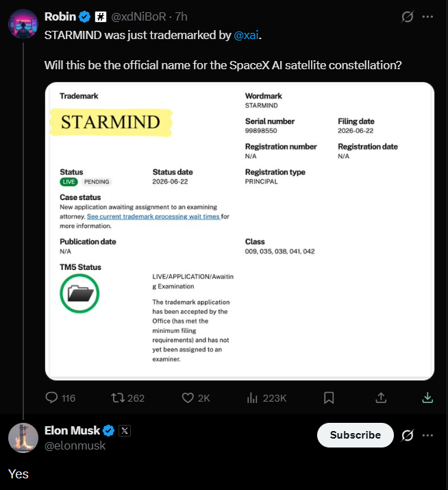
Task: Open the share icon under Robin's tweet
Action: (x=381, y=397)
